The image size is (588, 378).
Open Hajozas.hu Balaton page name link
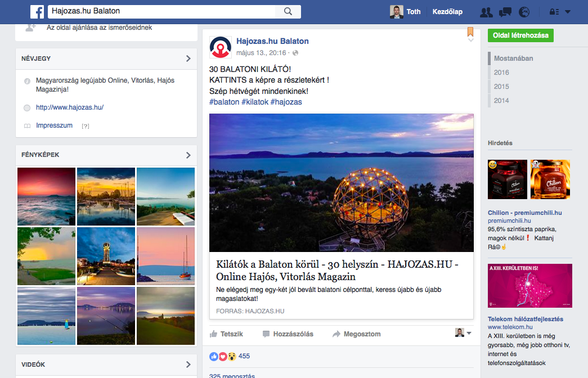pyautogui.click(x=272, y=41)
